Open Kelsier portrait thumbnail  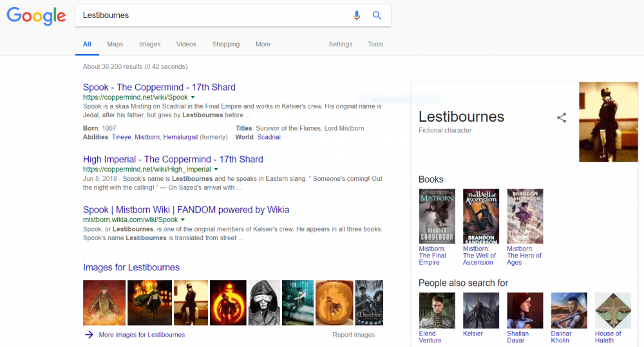481,310
